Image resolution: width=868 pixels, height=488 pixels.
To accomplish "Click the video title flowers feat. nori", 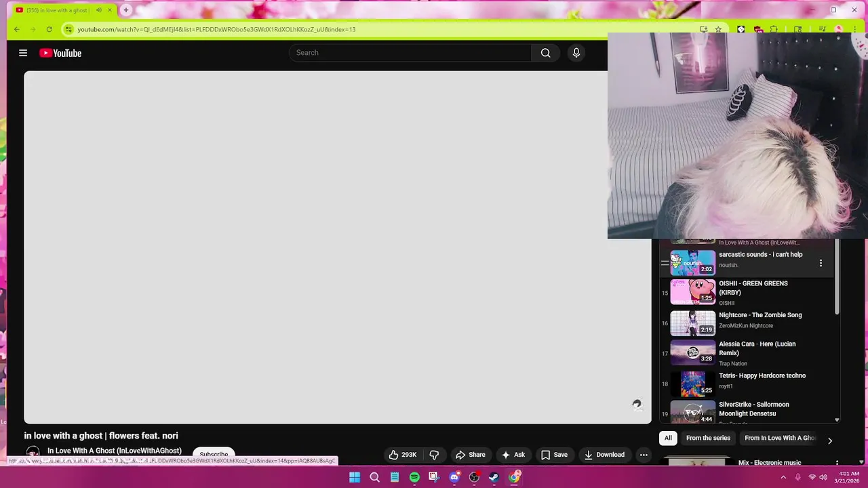I will coord(101,436).
